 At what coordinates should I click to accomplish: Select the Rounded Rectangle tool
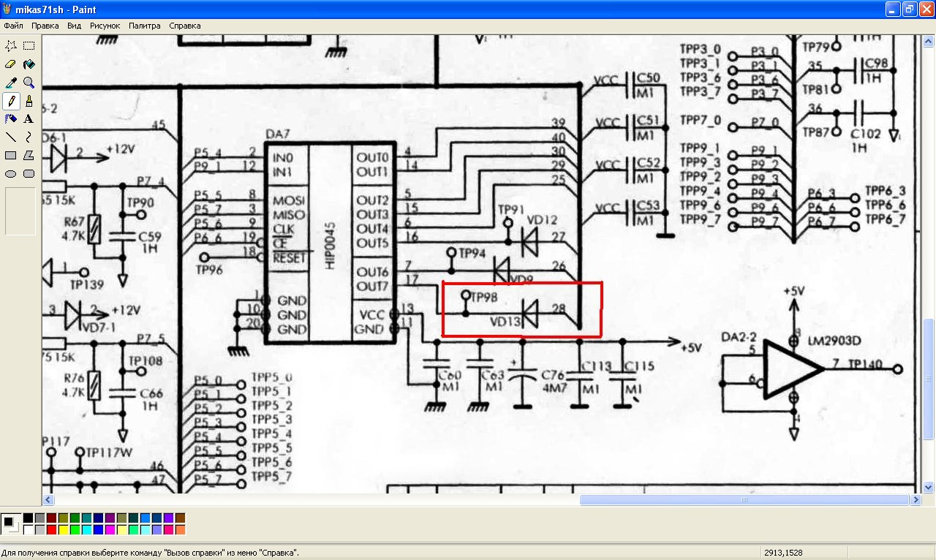[29, 173]
